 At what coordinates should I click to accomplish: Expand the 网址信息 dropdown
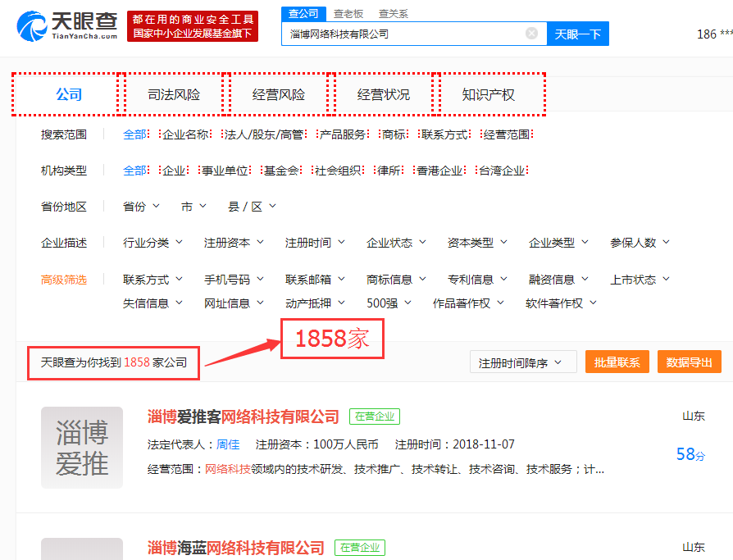click(x=234, y=303)
